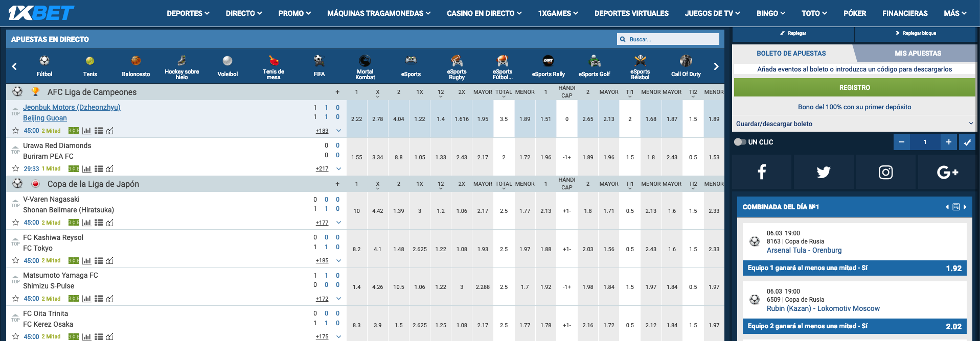Click the Replegar button

(793, 33)
